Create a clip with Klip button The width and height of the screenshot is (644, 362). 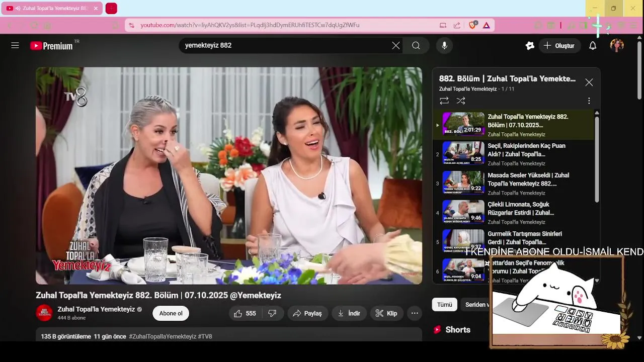387,313
